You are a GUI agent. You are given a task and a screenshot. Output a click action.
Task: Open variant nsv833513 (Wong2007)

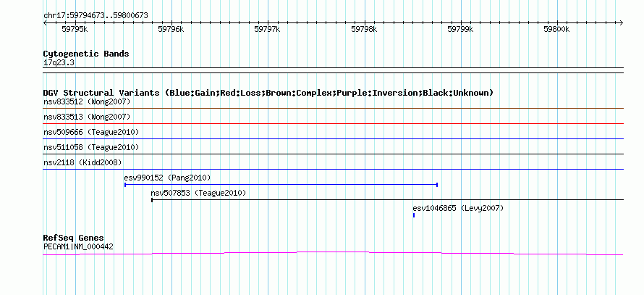point(87,117)
